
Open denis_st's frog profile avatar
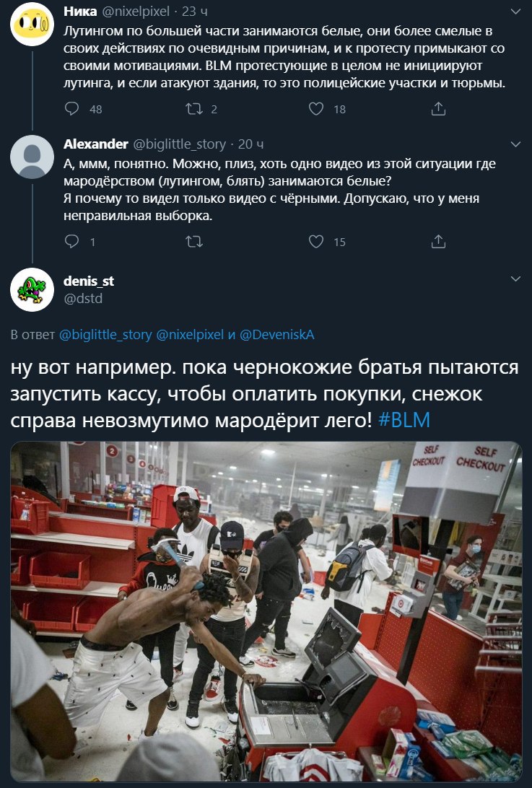(x=32, y=290)
